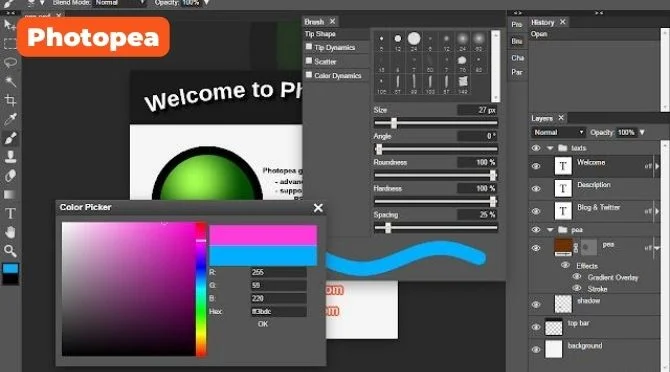Confirm color with the OK button
Viewport: 670px width, 372px height.
[263, 324]
